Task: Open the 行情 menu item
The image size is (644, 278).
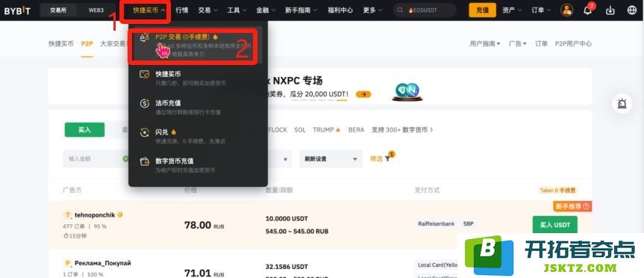Action: (181, 10)
